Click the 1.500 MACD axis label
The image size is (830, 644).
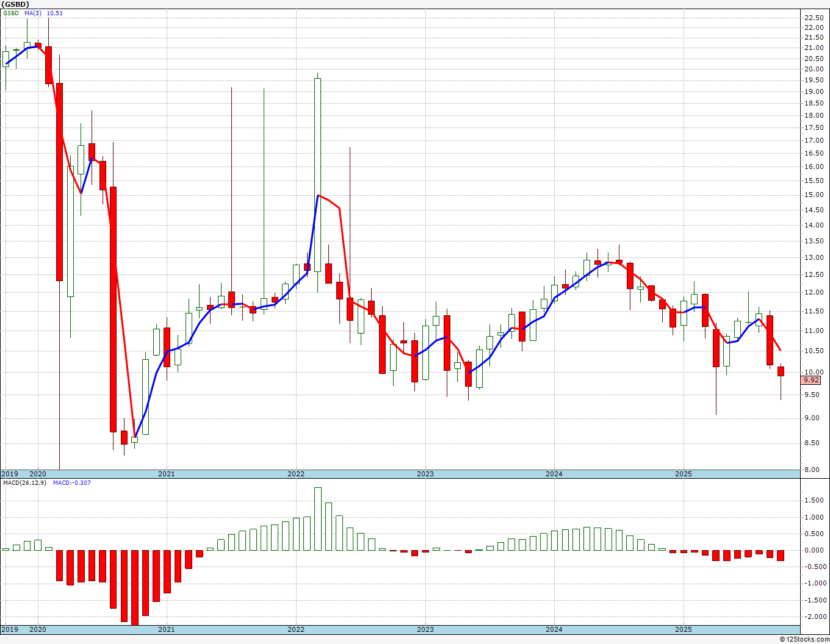point(815,500)
